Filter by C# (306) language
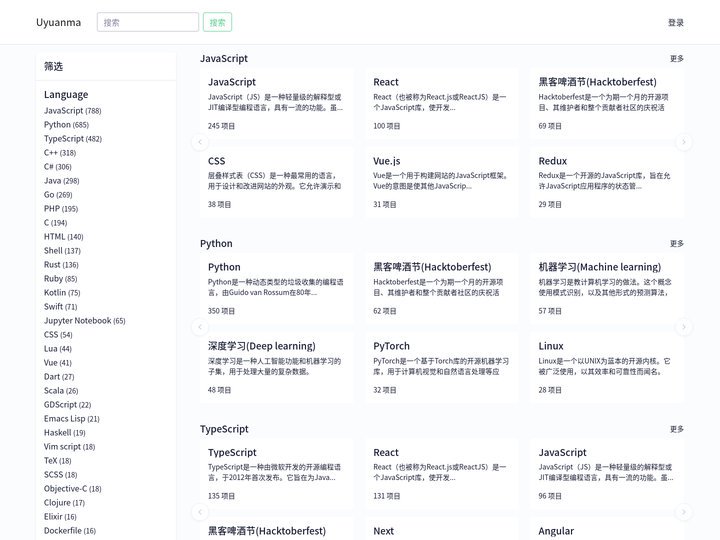This screenshot has height=540, width=720. coord(57,167)
